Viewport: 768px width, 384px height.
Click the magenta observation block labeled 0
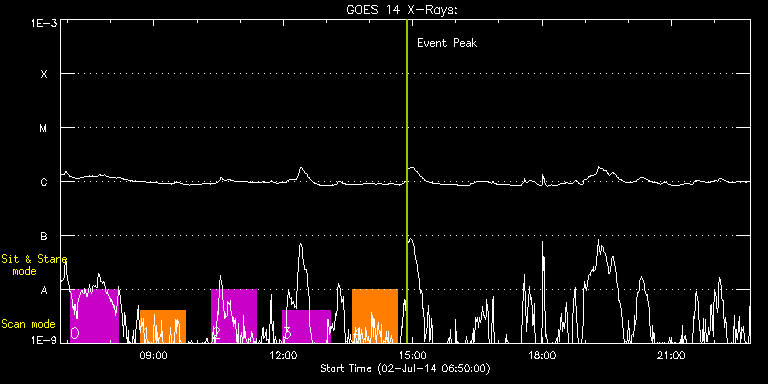click(94, 316)
